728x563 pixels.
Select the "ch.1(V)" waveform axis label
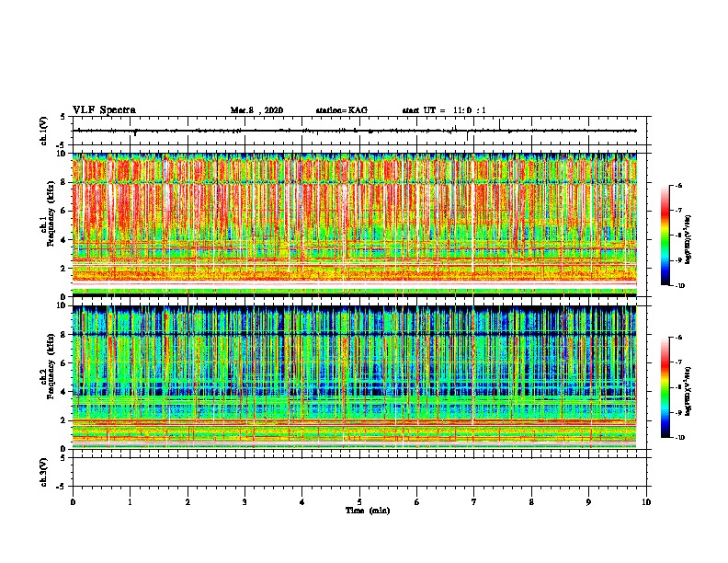(43, 131)
